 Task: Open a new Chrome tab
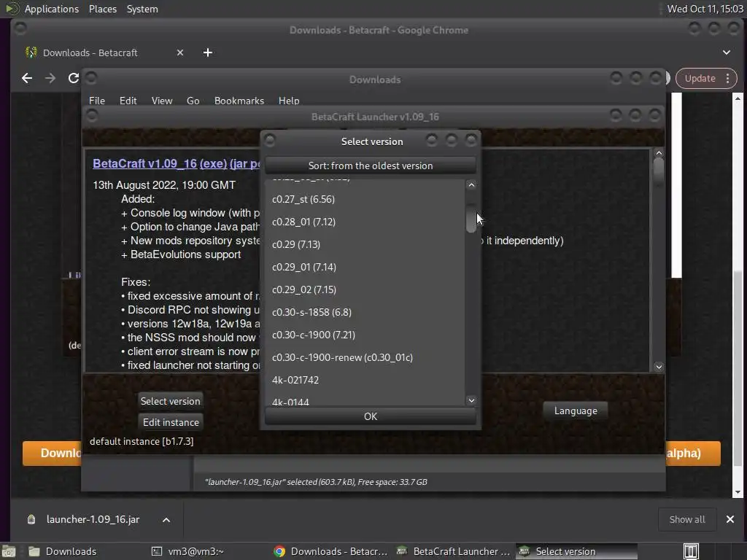click(208, 52)
